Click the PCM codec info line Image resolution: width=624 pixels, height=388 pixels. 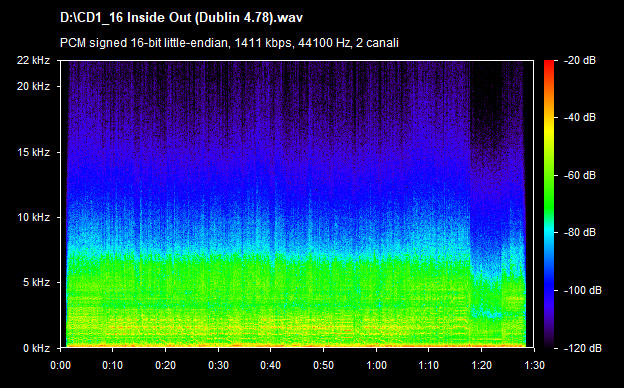(x=229, y=43)
